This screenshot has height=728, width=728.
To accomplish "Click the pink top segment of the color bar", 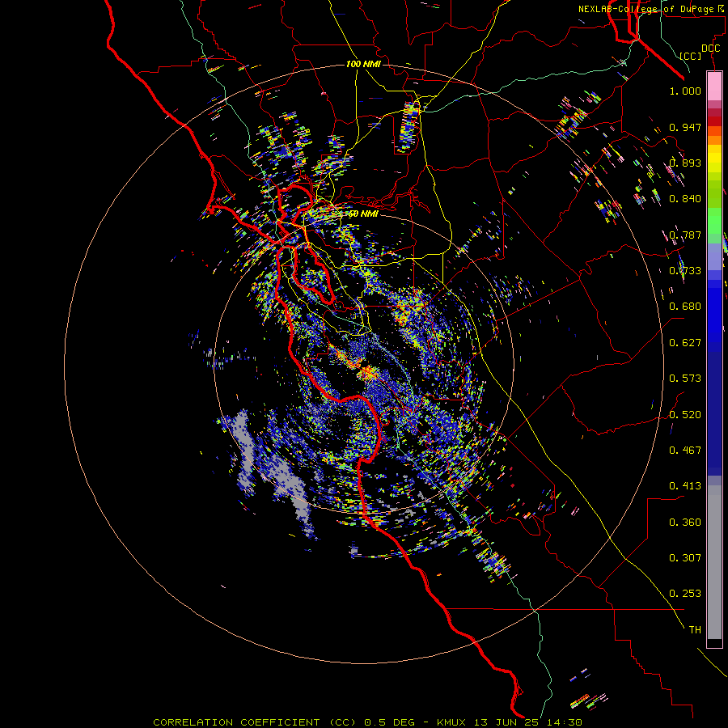I will (x=714, y=86).
